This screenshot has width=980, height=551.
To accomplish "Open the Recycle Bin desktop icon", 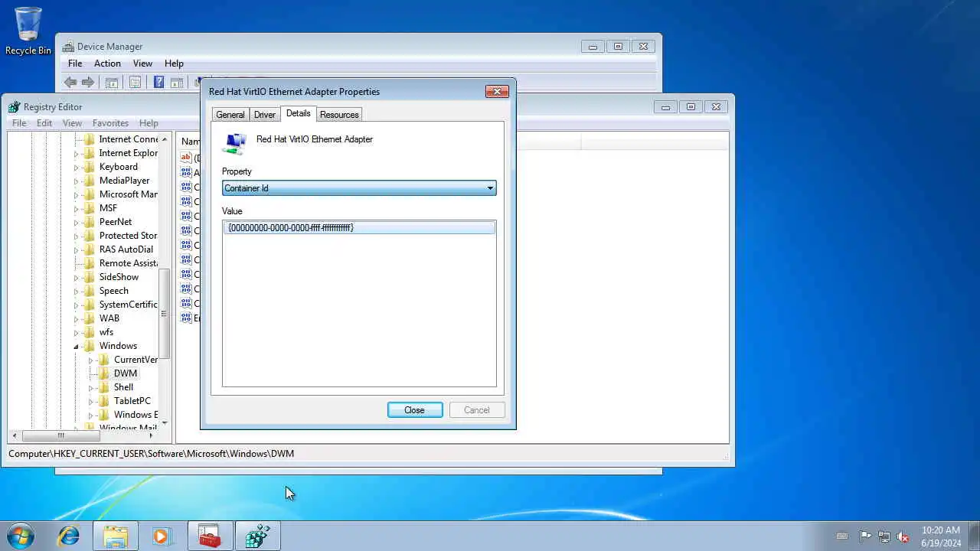I will [x=28, y=31].
